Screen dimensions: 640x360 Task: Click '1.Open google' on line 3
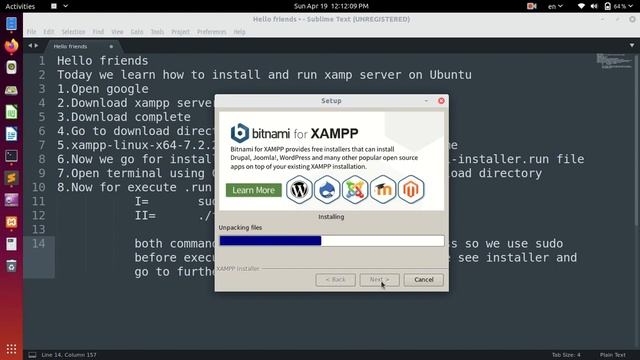102,89
